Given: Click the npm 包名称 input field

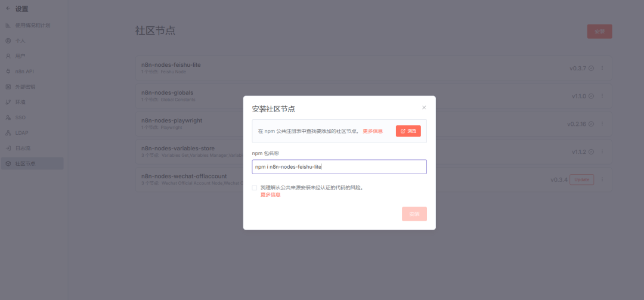Looking at the screenshot, I should [339, 167].
